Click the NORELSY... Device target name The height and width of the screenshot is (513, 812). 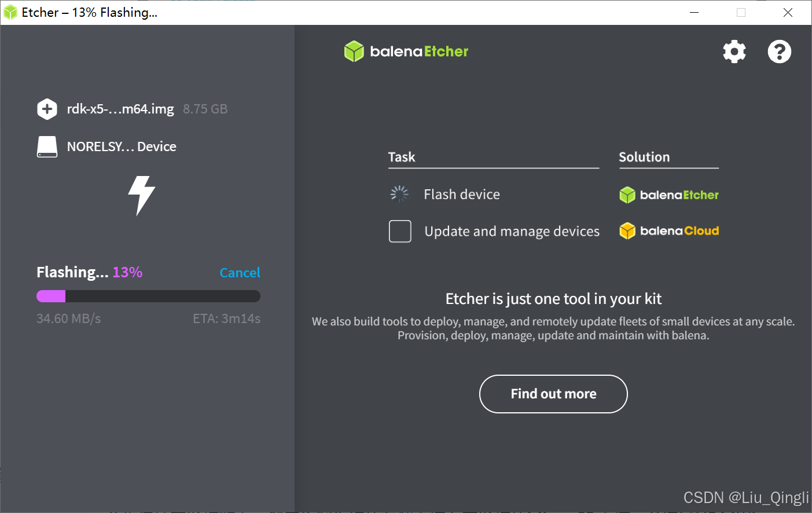pos(122,146)
